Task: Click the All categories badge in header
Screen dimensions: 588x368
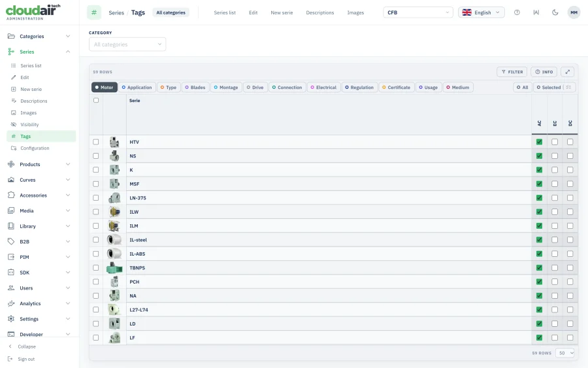Action: 171,12
